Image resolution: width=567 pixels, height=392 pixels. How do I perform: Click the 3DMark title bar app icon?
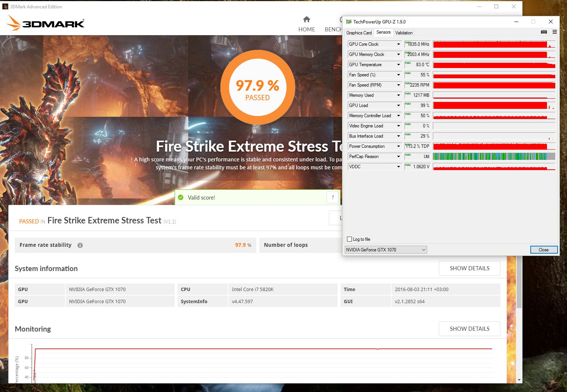tap(5, 6)
